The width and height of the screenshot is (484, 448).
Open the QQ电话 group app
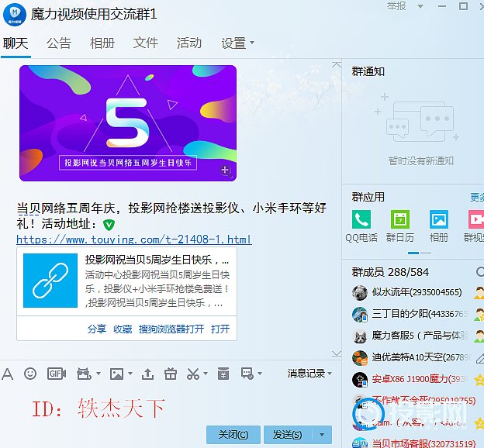tap(361, 219)
